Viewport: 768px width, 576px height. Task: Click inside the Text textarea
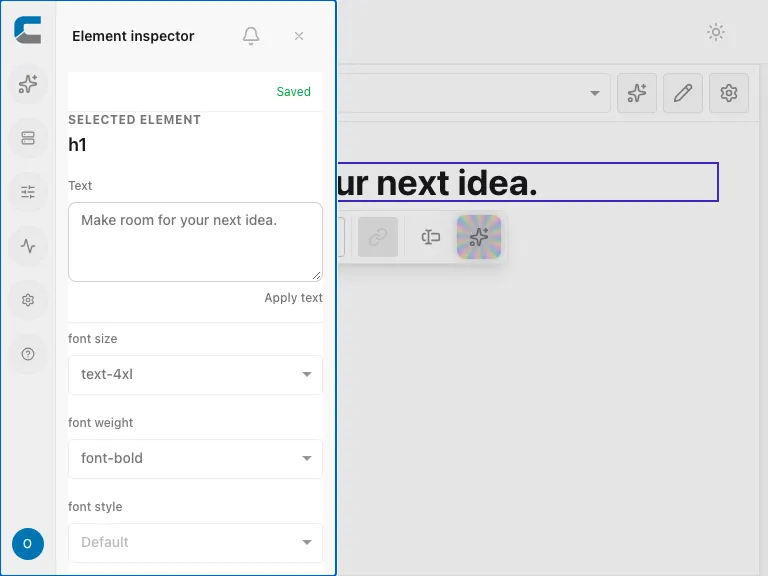click(x=195, y=242)
